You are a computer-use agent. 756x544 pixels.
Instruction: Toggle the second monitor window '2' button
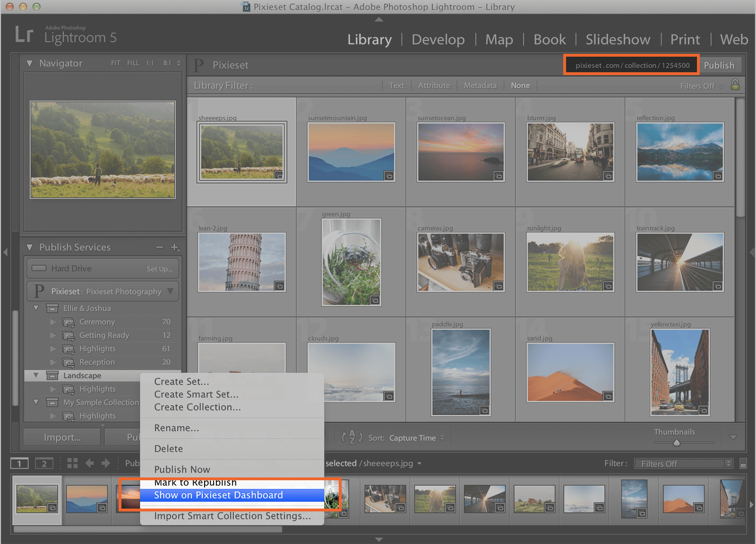tap(44, 463)
